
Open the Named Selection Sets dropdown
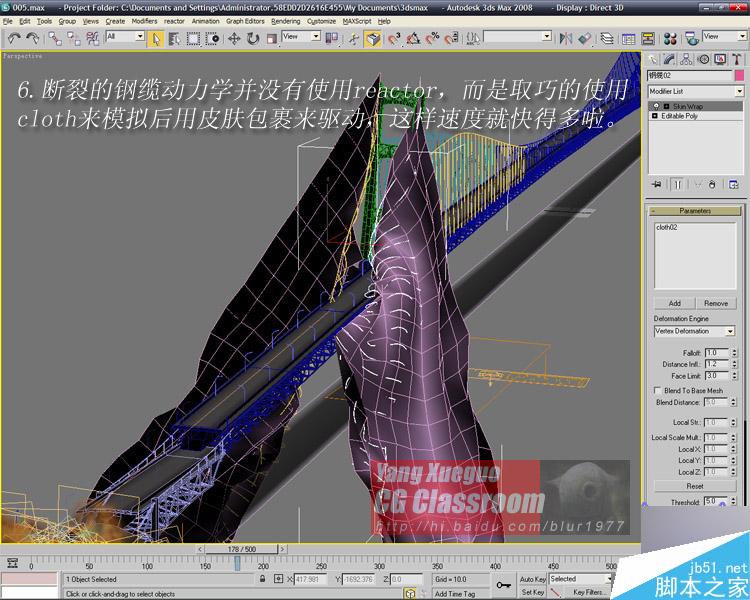click(x=517, y=36)
